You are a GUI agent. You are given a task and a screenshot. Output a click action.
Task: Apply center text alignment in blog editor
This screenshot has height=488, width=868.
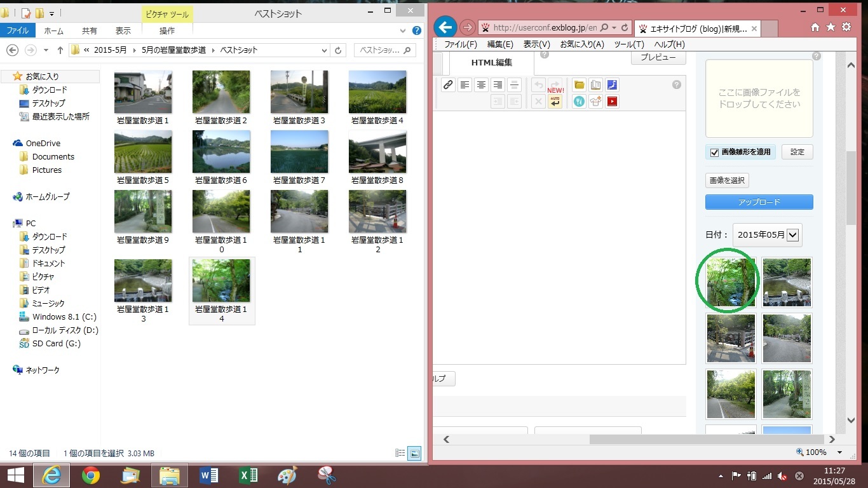(482, 85)
